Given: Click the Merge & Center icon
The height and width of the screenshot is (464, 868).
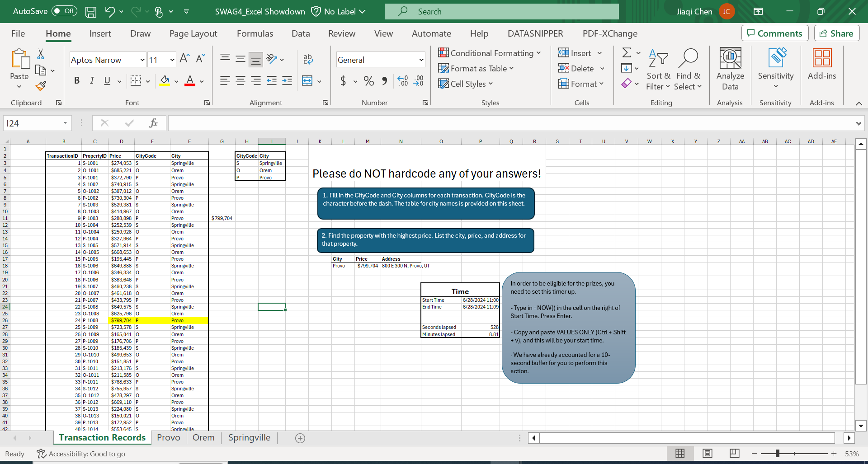Looking at the screenshot, I should (x=307, y=81).
